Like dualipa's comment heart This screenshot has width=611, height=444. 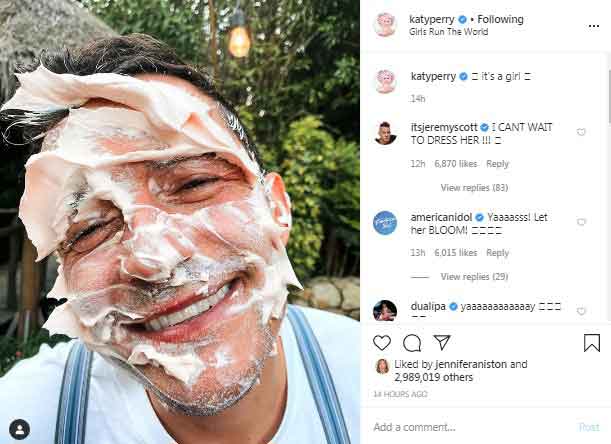pos(581,311)
